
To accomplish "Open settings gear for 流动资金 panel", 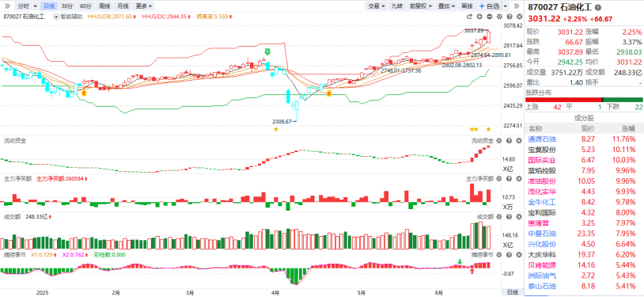I will tap(499, 141).
